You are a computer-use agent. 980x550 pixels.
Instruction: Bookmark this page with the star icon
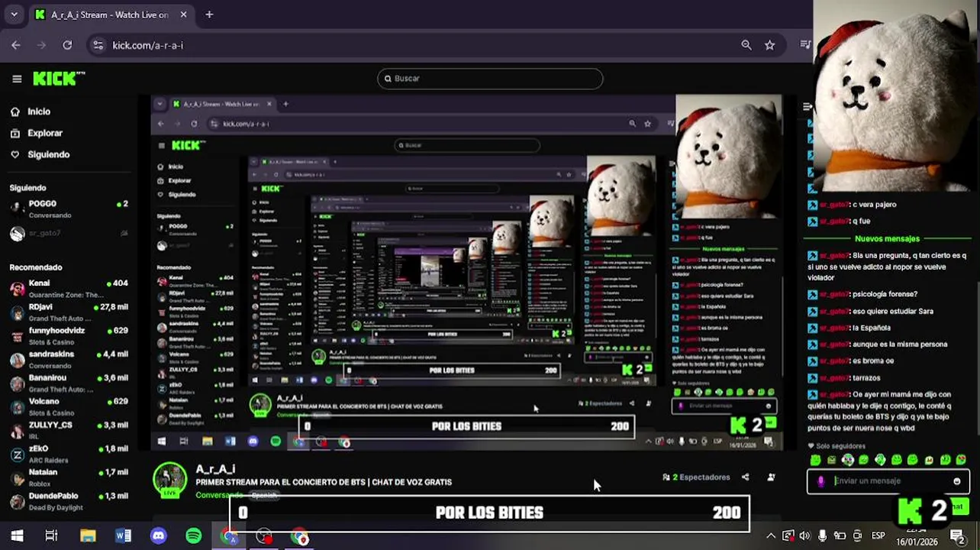click(x=770, y=45)
